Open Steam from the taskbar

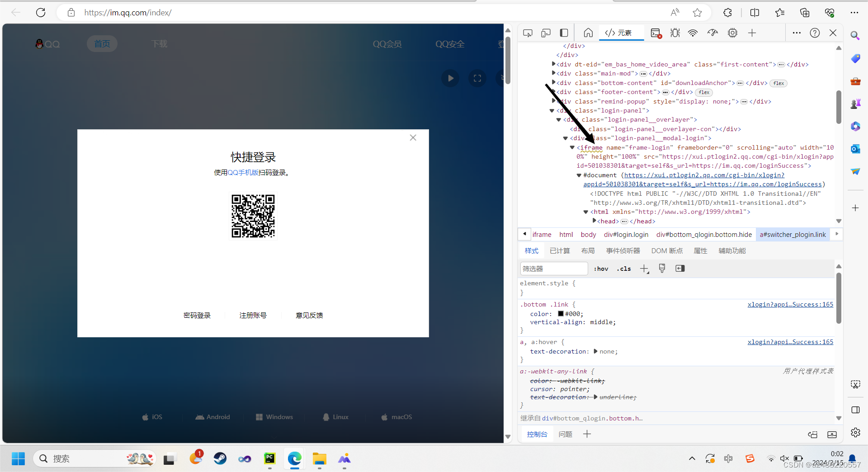coord(220,459)
